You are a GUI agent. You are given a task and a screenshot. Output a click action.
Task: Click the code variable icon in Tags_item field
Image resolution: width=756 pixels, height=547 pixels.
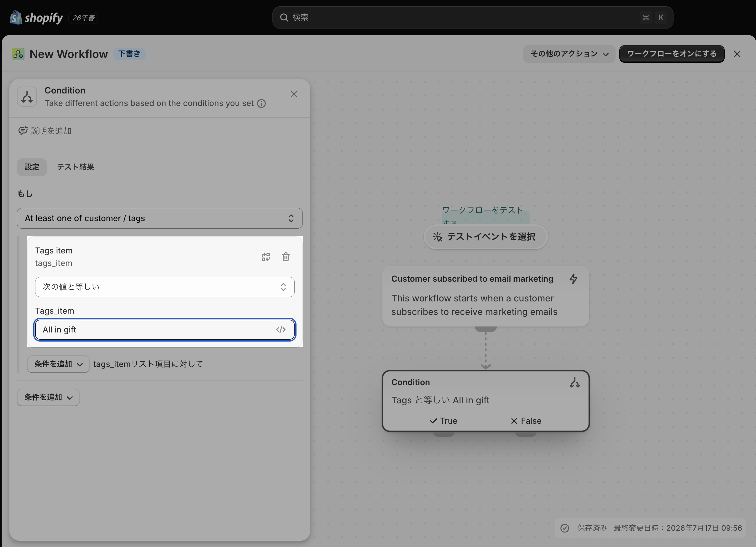pyautogui.click(x=281, y=330)
